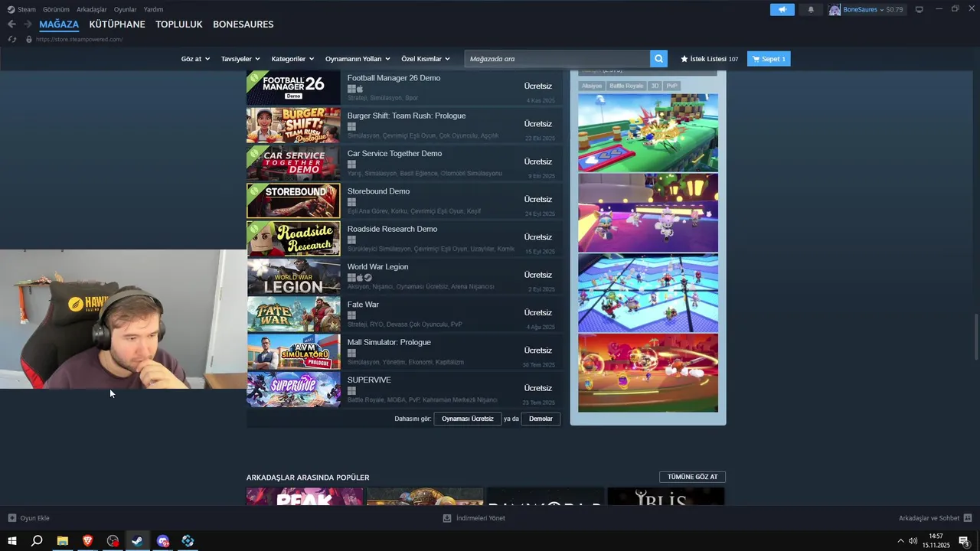The image size is (980, 551).
Task: Switch to KÜTÜPHANE tab
Action: pyautogui.click(x=117, y=24)
